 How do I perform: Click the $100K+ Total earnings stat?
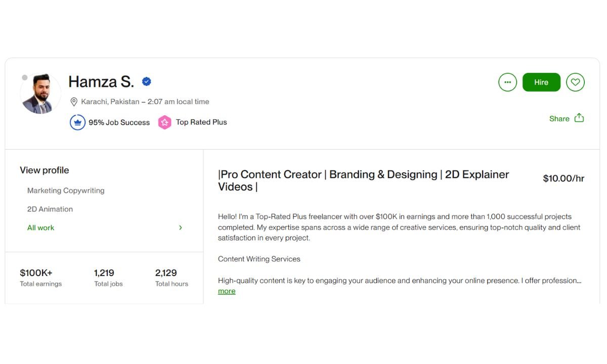tap(40, 278)
